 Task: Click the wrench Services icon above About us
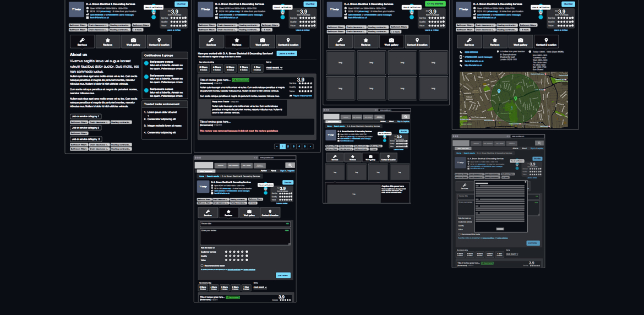coord(82,40)
